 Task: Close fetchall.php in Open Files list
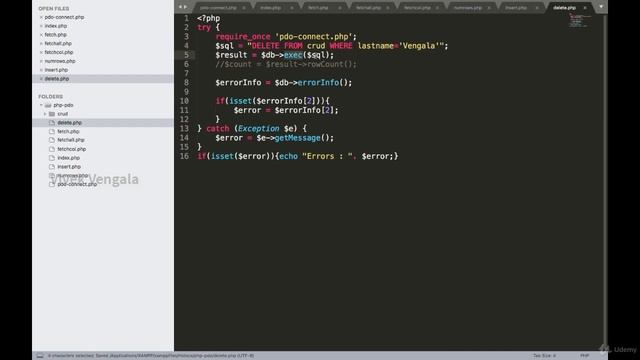click(x=41, y=43)
